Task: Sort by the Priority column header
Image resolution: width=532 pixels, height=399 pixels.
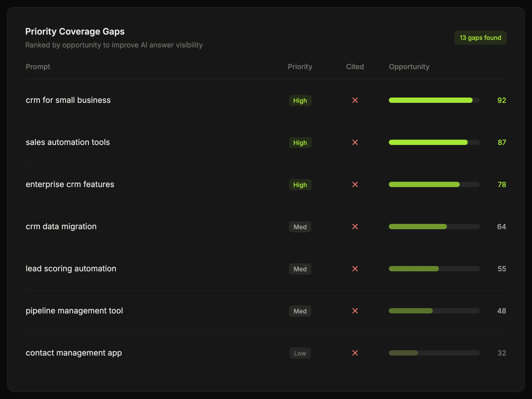Action: pos(300,67)
